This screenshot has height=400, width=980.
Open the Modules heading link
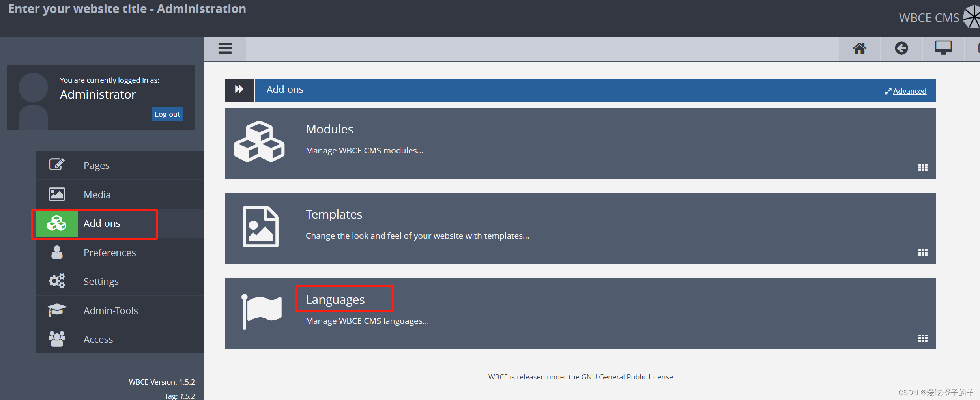(329, 129)
